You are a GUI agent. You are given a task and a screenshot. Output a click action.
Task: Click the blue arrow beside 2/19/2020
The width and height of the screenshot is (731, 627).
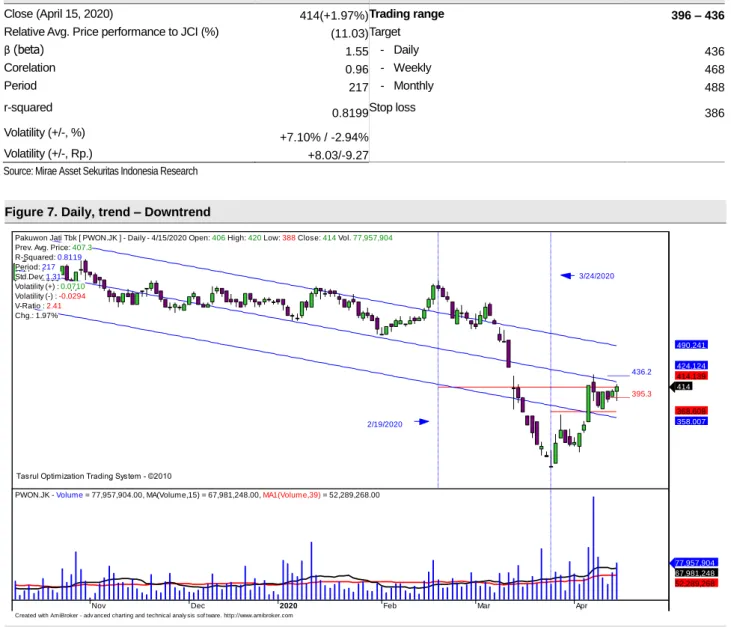pos(422,422)
